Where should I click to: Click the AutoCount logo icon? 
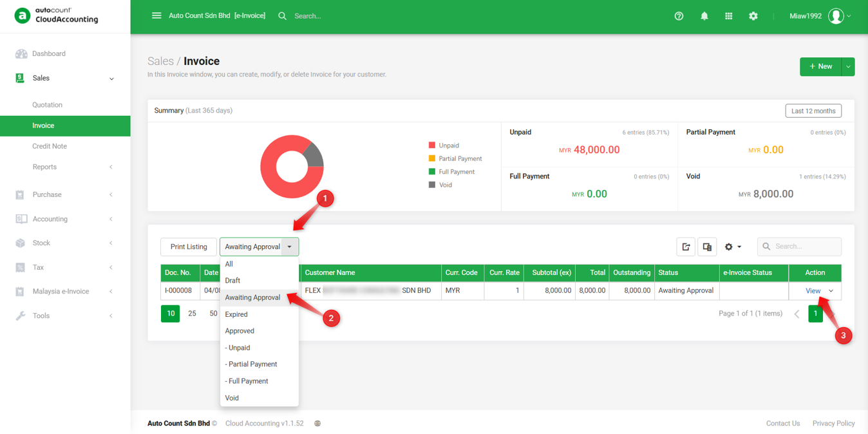pyautogui.click(x=22, y=15)
